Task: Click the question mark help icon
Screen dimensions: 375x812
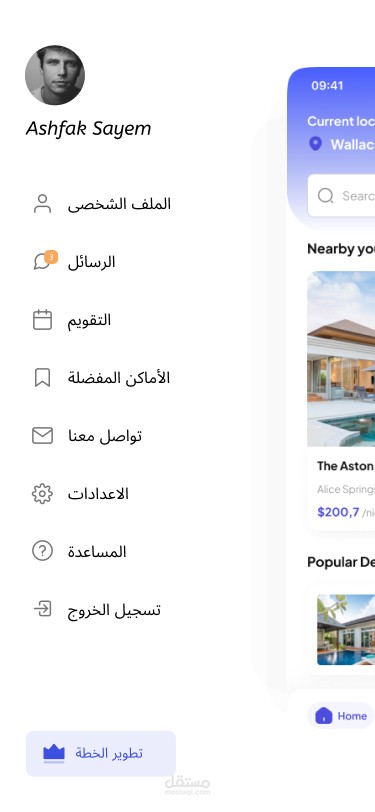Action: [x=42, y=551]
